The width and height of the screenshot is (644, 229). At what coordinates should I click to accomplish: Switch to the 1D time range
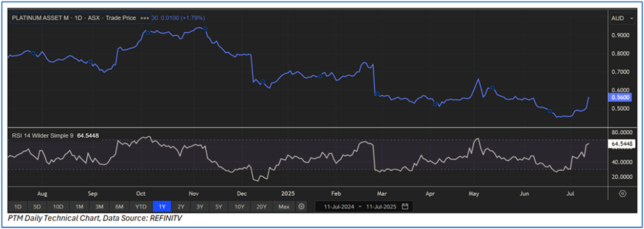[17, 206]
